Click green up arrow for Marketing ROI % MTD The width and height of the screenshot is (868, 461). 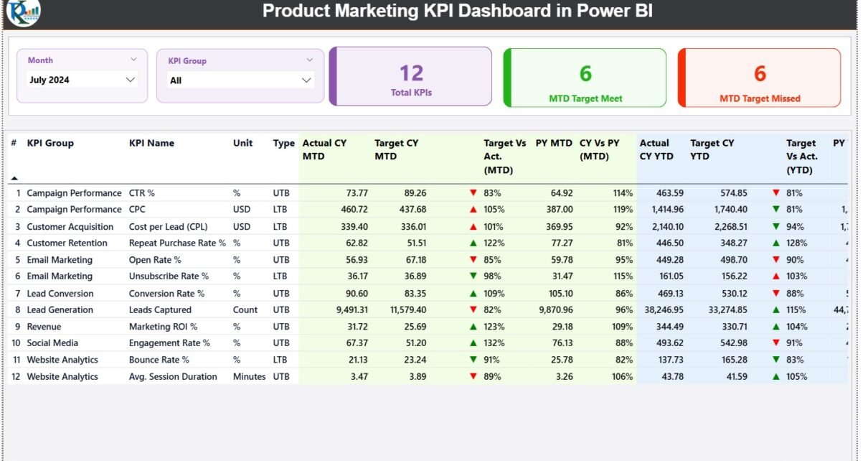(473, 327)
